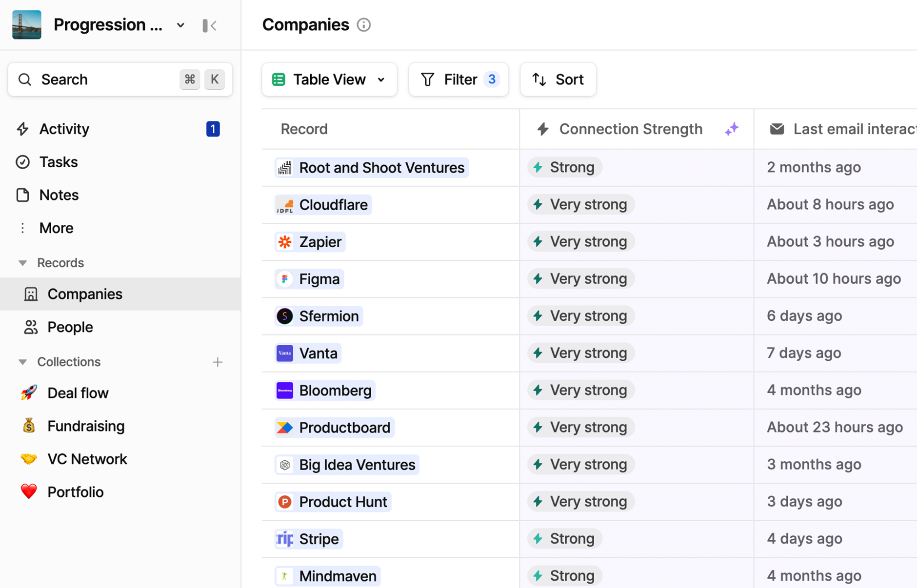Click the sparkle AI icon in Connection Strength header
The image size is (917, 588).
pos(732,129)
